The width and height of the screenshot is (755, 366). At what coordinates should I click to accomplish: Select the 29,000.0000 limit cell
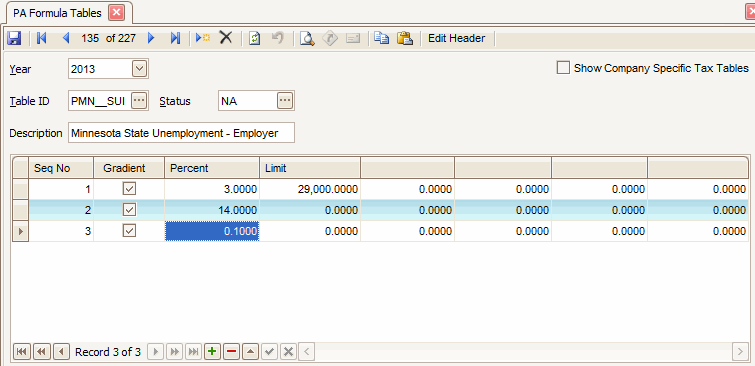[x=310, y=189]
